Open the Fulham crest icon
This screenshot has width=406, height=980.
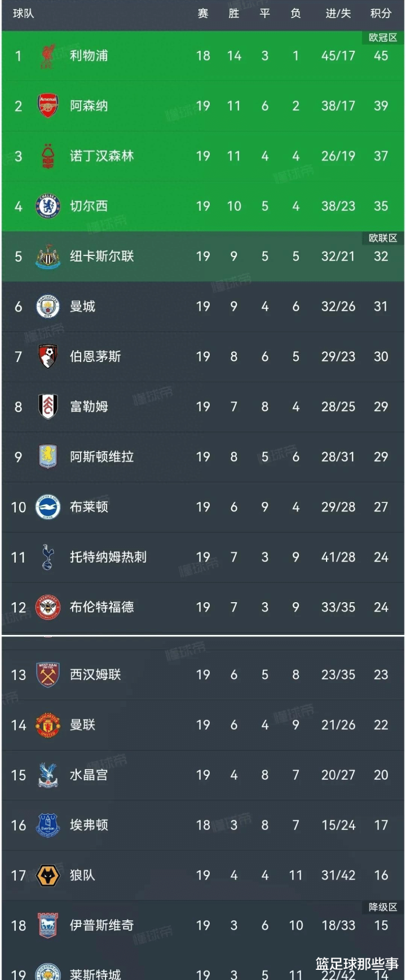(48, 407)
